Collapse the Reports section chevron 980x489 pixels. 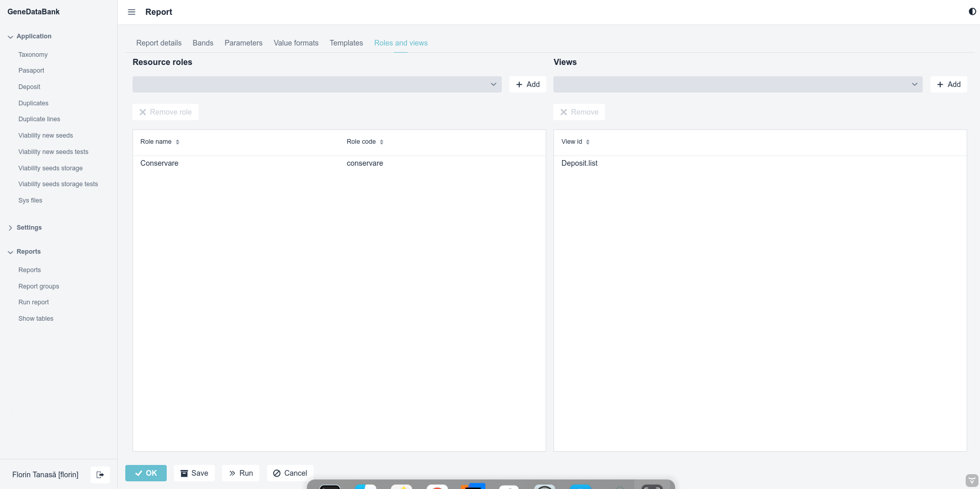(x=10, y=252)
